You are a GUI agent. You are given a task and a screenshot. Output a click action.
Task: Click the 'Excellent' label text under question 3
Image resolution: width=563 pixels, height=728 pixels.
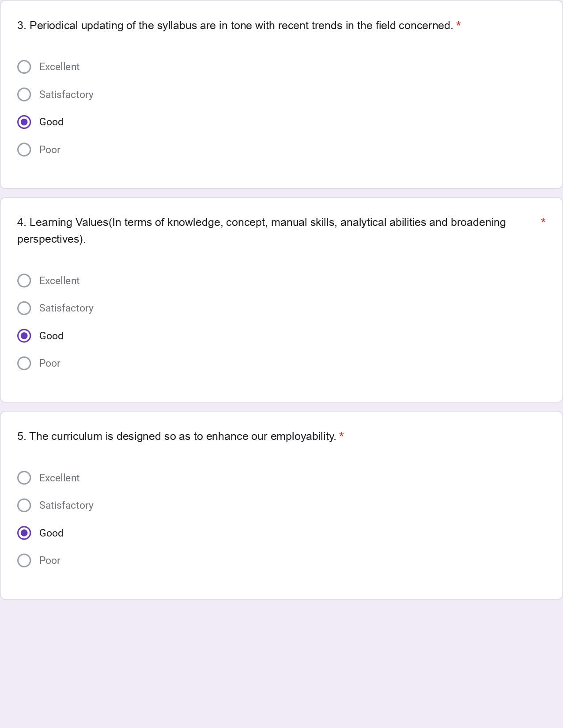[59, 67]
